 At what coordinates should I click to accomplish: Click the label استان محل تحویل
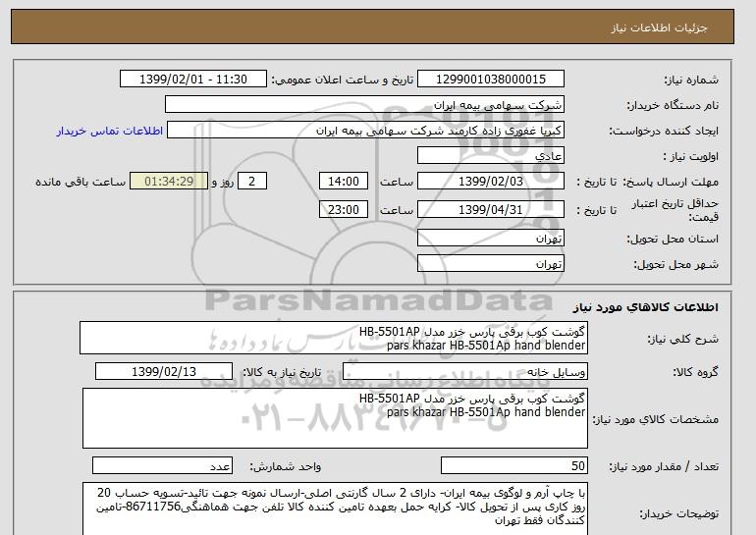coord(673,239)
